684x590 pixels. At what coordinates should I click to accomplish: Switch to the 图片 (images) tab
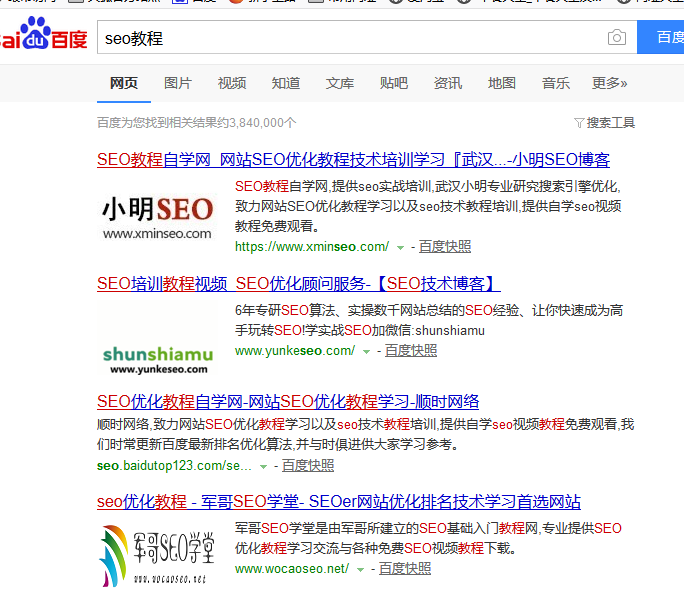pyautogui.click(x=178, y=83)
